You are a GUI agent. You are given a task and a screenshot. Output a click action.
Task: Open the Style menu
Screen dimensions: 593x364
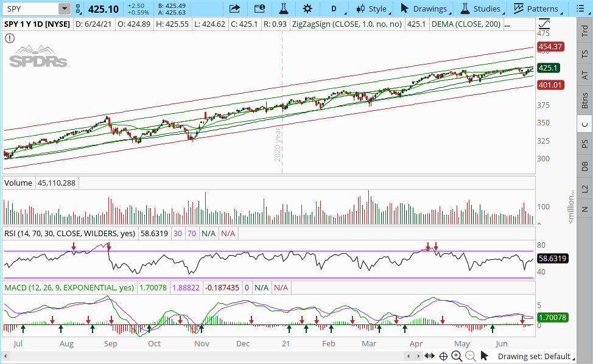[372, 9]
